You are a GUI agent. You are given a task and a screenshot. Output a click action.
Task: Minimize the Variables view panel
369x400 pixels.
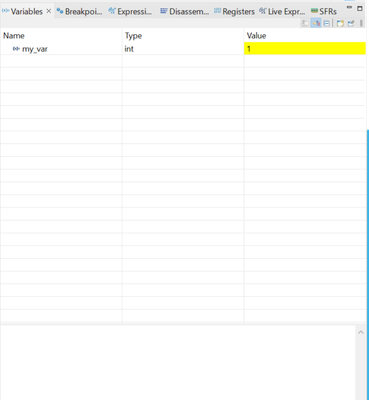[349, 7]
